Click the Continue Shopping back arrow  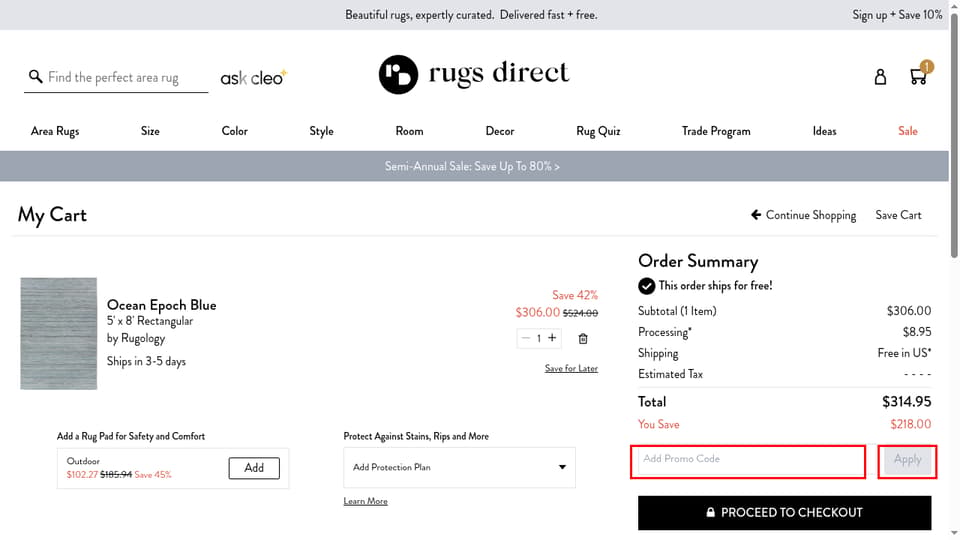pos(756,215)
